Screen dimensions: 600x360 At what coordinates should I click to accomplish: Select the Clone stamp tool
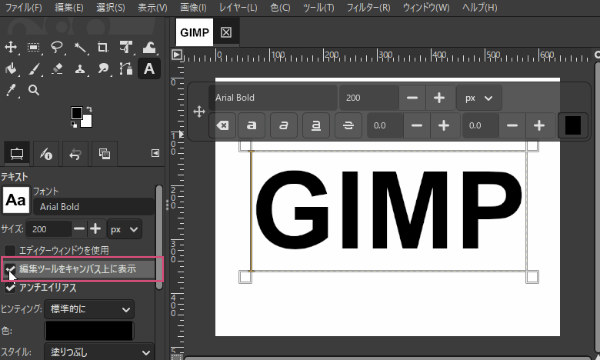[80, 69]
